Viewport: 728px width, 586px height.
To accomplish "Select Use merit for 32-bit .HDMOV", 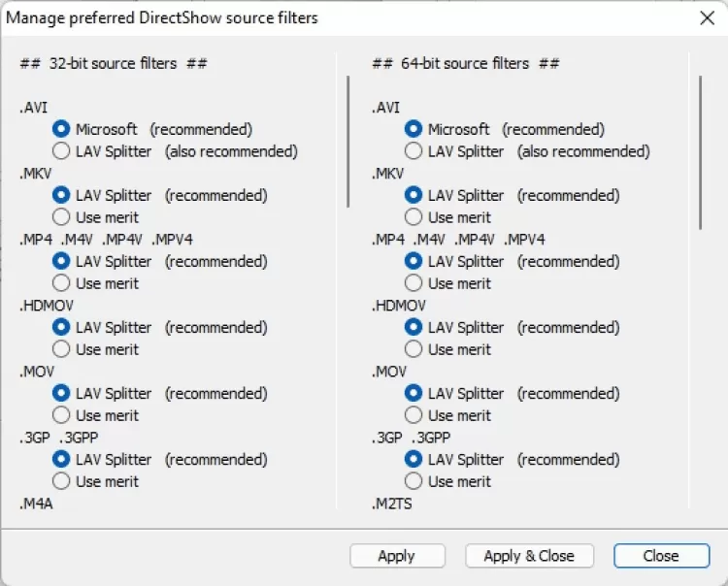I will pyautogui.click(x=61, y=349).
